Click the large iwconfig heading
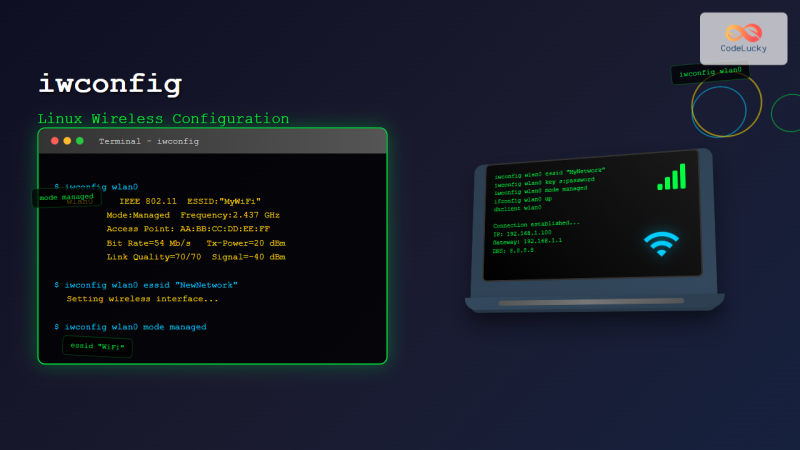 (x=109, y=85)
